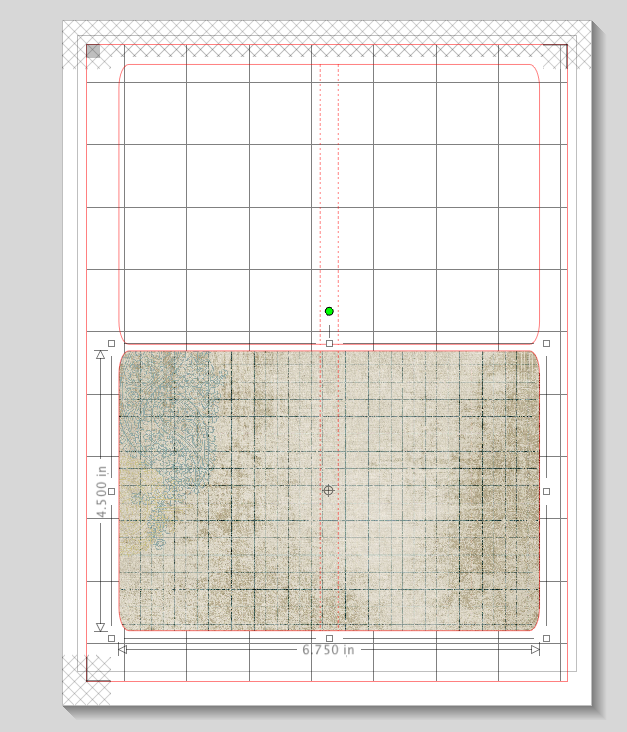Click the patterned rounded rectangle shape
Image resolution: width=627 pixels, height=732 pixels.
[x=329, y=491]
